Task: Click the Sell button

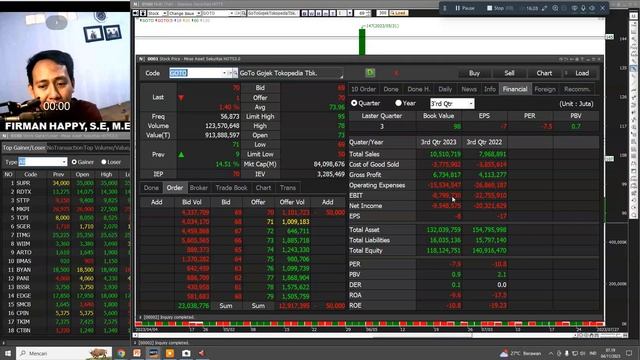Action: (509, 73)
